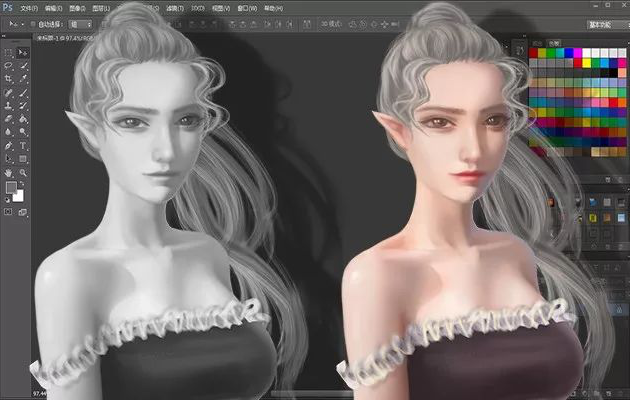Image resolution: width=630 pixels, height=400 pixels.
Task: Switch to the Swatches panel tab
Action: 554,43
